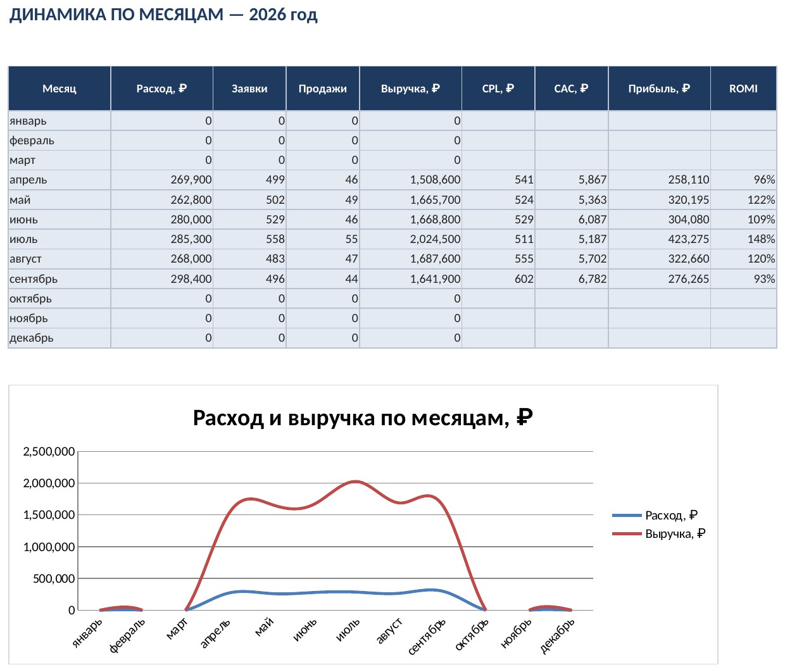Screen dimensions: 785x672
Task: Select September CAC cell 6,782
Action: pyautogui.click(x=572, y=279)
